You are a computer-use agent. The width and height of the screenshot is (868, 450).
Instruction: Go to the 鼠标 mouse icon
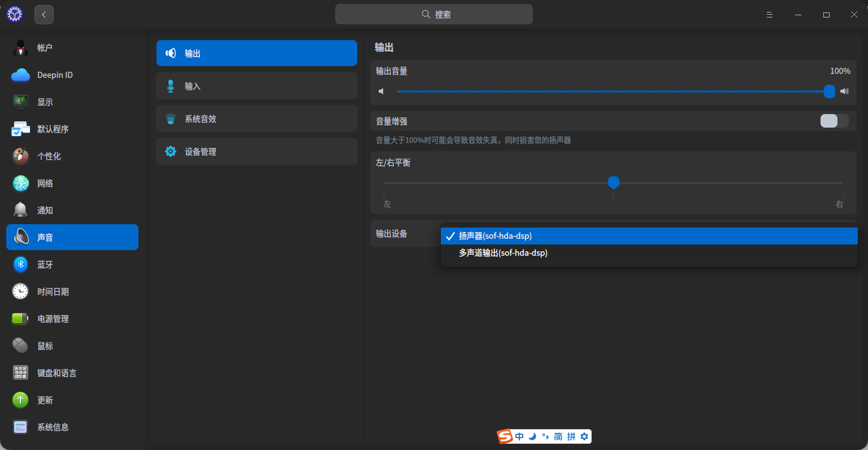20,346
